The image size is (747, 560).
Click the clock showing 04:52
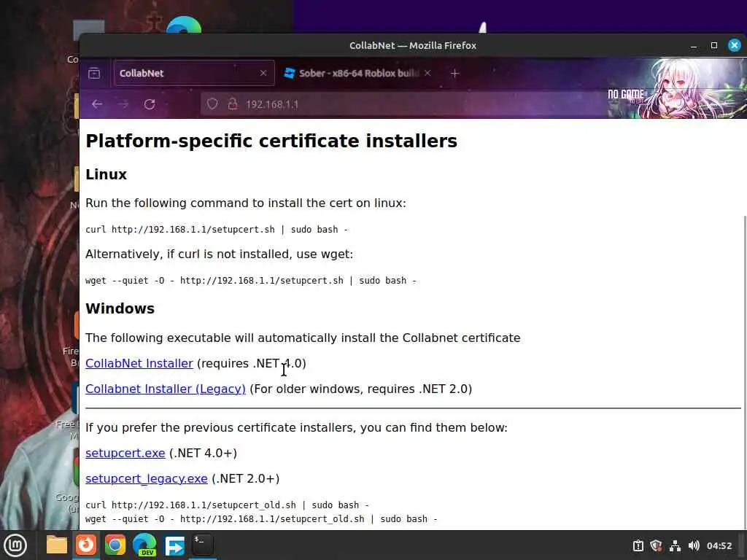719,545
